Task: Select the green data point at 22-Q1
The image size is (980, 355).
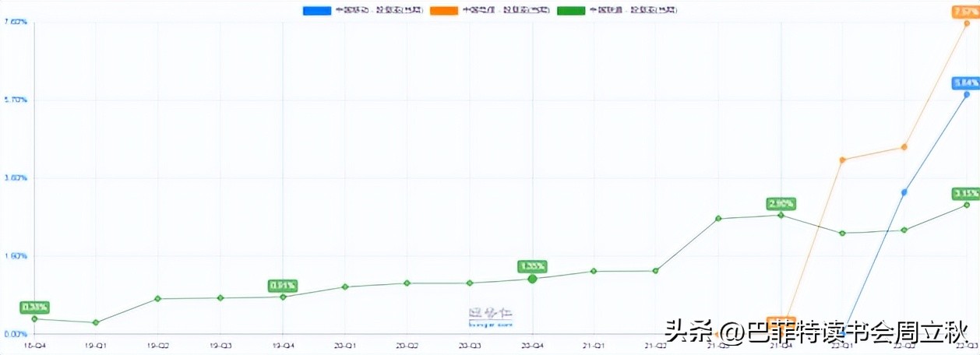Action: click(x=842, y=233)
